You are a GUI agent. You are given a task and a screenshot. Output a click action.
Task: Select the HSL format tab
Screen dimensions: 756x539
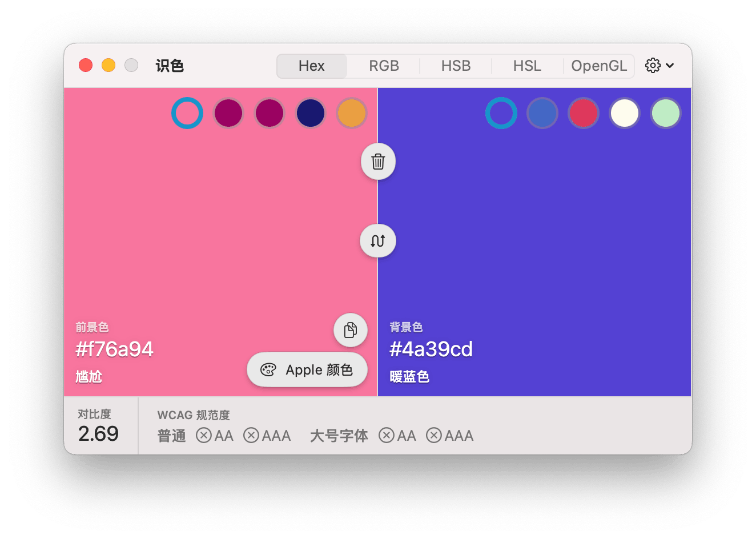click(526, 66)
